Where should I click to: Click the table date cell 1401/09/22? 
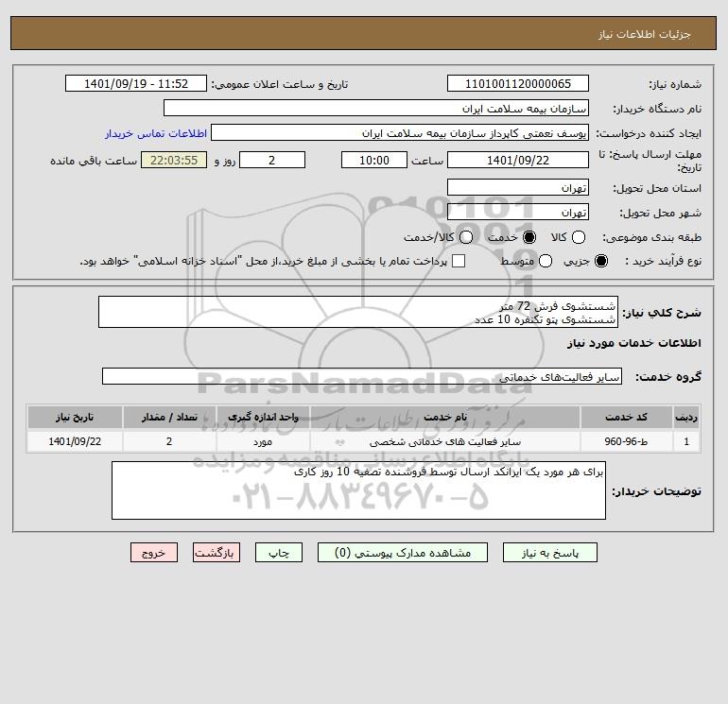click(75, 441)
